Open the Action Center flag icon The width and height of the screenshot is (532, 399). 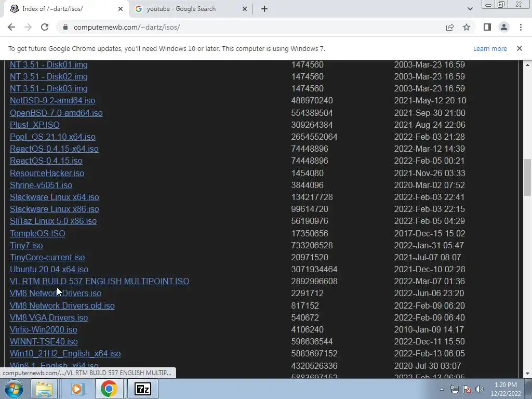click(467, 389)
